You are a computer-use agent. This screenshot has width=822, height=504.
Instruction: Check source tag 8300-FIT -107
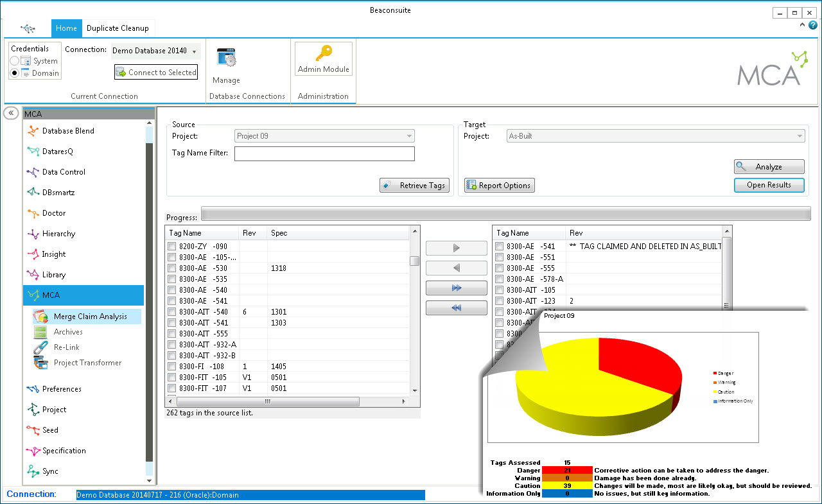[x=171, y=388]
